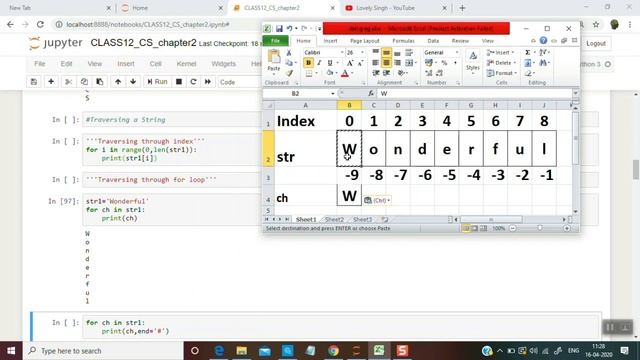Toggle Italic formatting in Excel

(x=319, y=63)
